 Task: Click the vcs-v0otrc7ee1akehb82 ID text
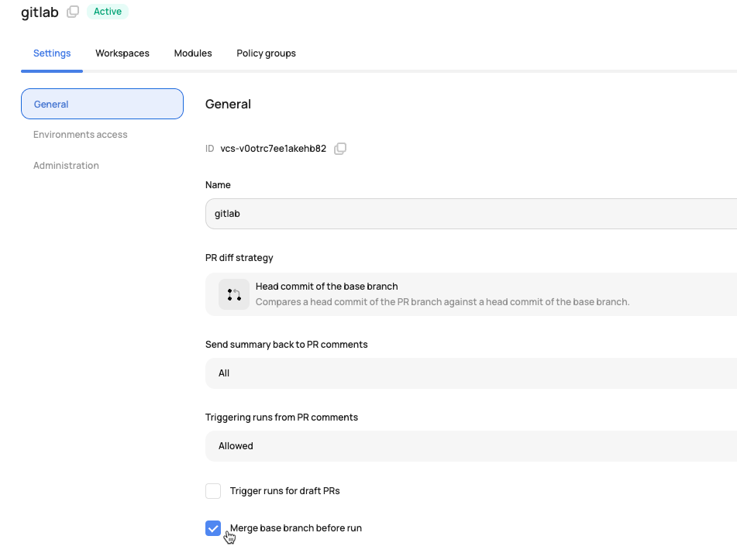273,149
